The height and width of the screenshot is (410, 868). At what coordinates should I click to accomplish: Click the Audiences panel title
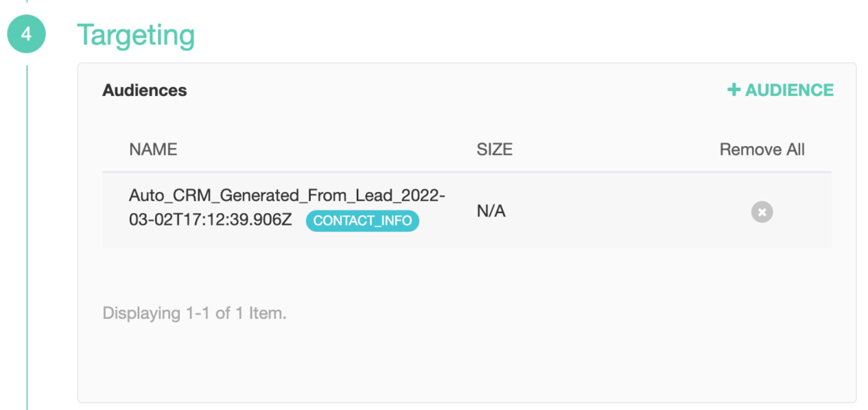coord(144,90)
